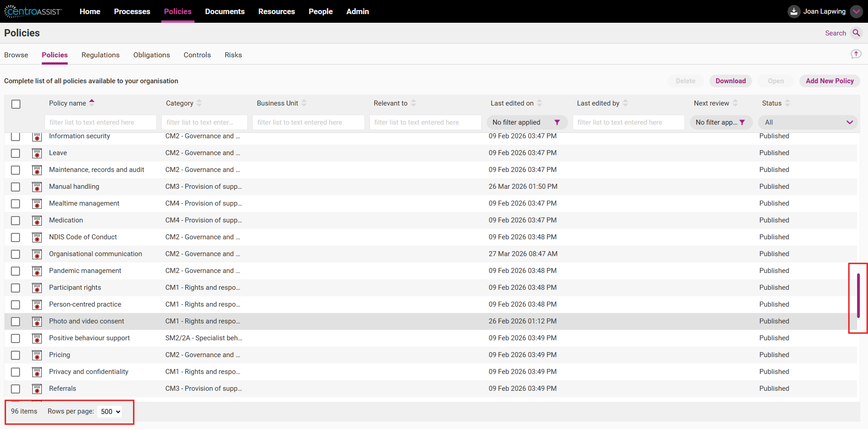Click the Pricing policy document icon
Image resolution: width=868 pixels, height=429 pixels.
tap(37, 355)
